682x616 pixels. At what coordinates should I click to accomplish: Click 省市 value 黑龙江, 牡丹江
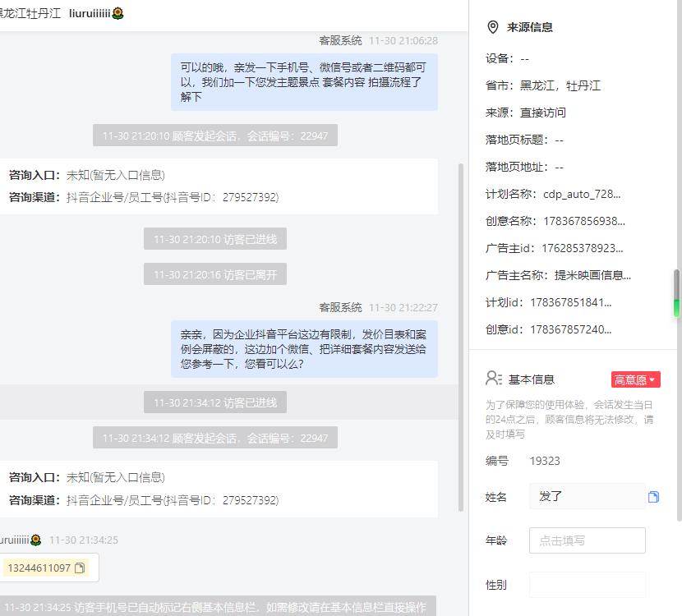[560, 85]
